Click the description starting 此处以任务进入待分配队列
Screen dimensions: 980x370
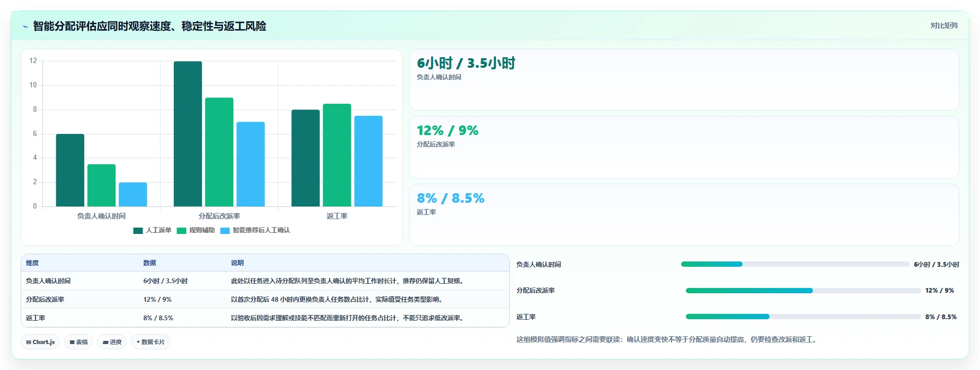[x=348, y=281]
